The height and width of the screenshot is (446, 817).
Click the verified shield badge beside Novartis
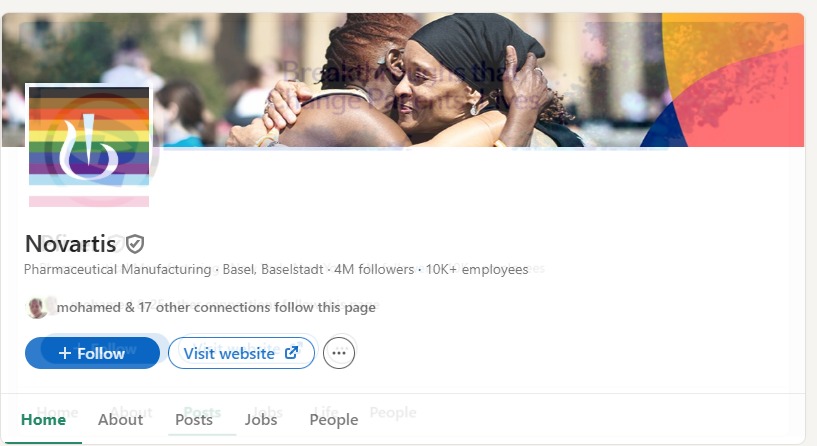(x=135, y=244)
